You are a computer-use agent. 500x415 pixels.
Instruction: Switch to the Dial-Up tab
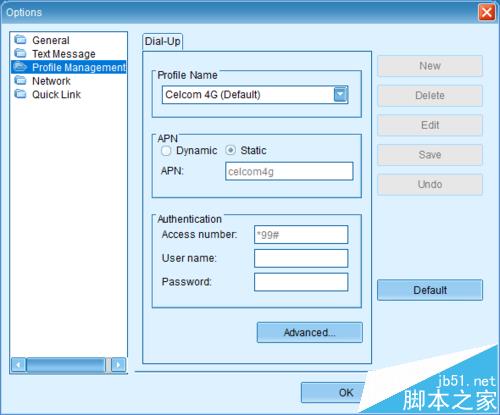click(163, 42)
